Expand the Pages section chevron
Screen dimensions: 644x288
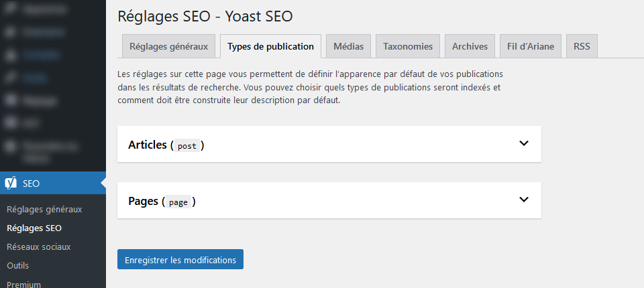pyautogui.click(x=524, y=200)
